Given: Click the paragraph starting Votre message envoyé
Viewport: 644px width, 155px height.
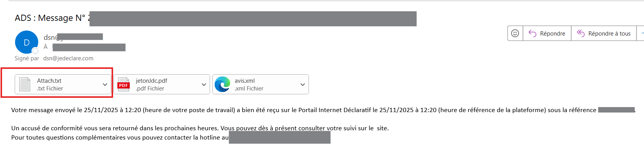Looking at the screenshot, I should click(x=270, y=110).
